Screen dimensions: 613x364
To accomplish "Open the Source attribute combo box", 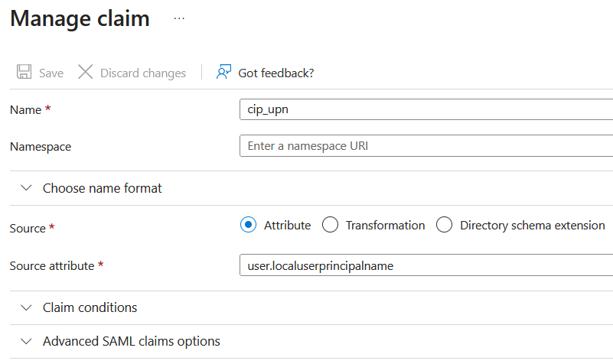I will (426, 265).
